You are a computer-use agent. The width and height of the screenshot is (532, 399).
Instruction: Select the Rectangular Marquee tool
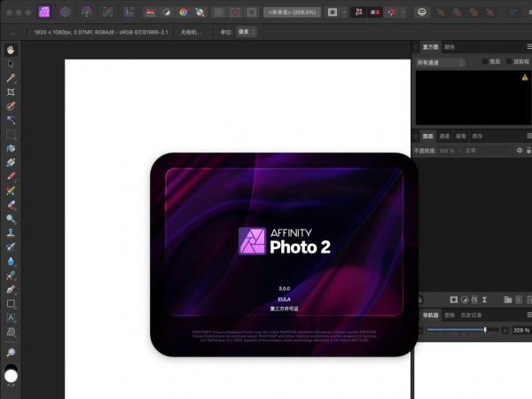11,135
